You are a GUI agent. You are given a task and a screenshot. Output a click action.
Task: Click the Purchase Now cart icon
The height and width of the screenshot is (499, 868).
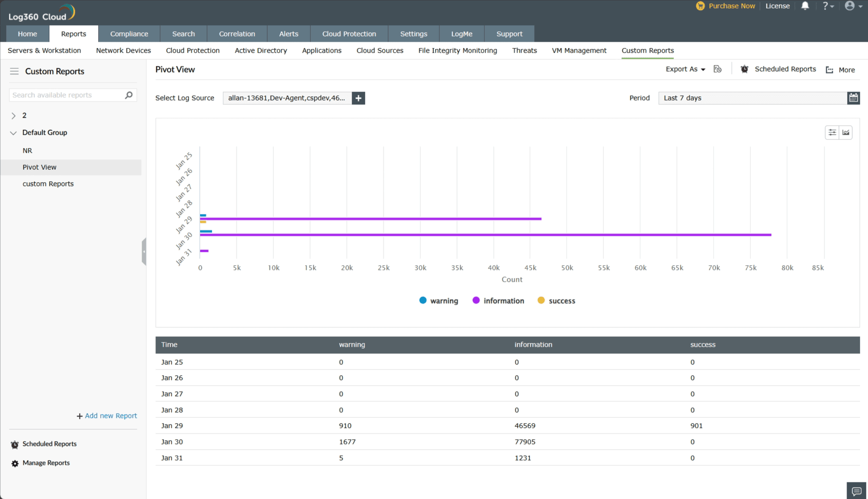700,6
